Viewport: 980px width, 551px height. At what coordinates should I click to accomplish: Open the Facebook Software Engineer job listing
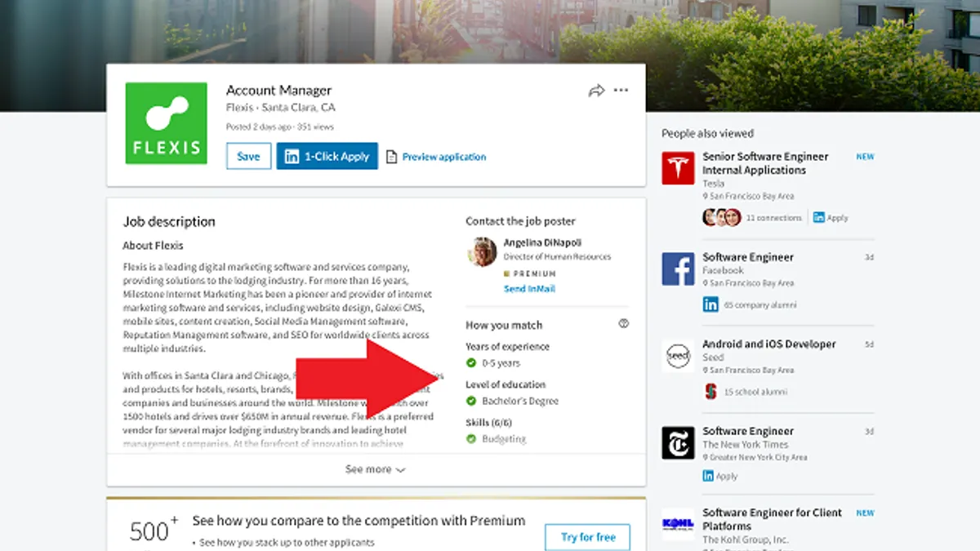(x=748, y=257)
